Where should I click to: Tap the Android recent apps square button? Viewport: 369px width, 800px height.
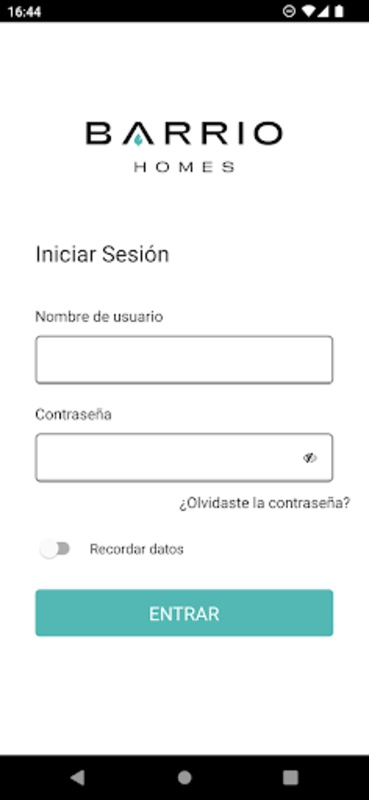click(290, 777)
